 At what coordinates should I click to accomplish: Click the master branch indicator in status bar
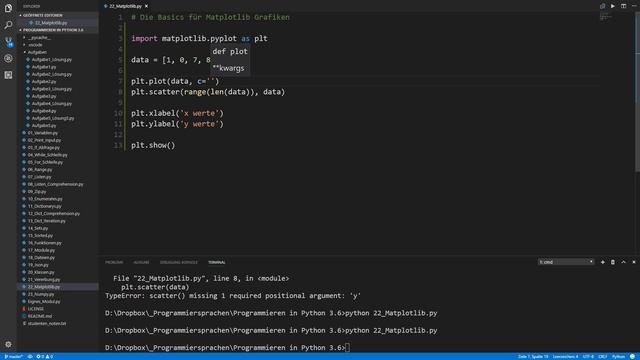(x=13, y=357)
